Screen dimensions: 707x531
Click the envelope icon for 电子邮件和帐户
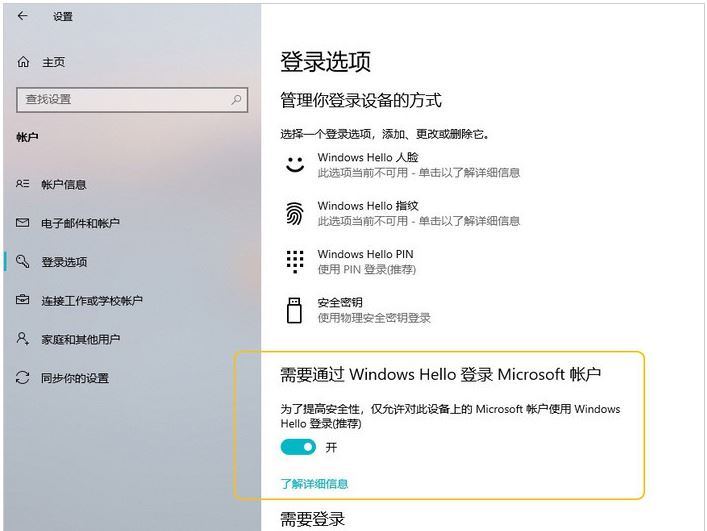[23, 223]
